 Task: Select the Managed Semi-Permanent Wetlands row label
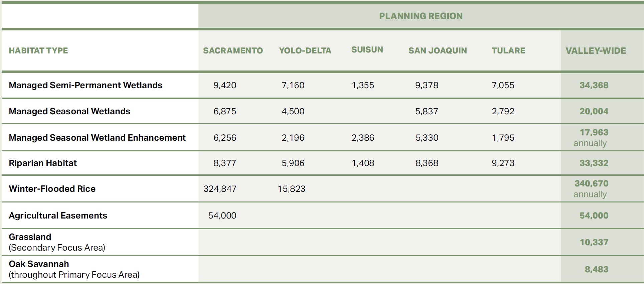[x=86, y=85]
